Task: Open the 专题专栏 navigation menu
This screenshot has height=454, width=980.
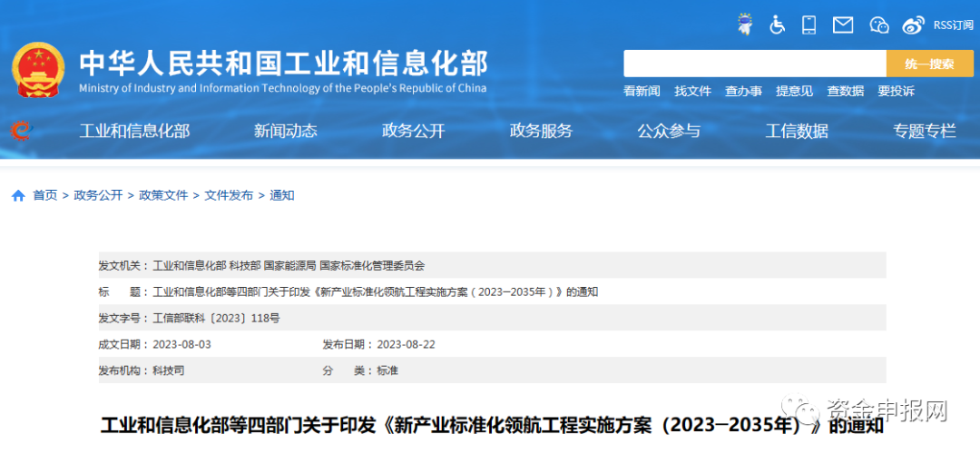Action: pos(925,131)
